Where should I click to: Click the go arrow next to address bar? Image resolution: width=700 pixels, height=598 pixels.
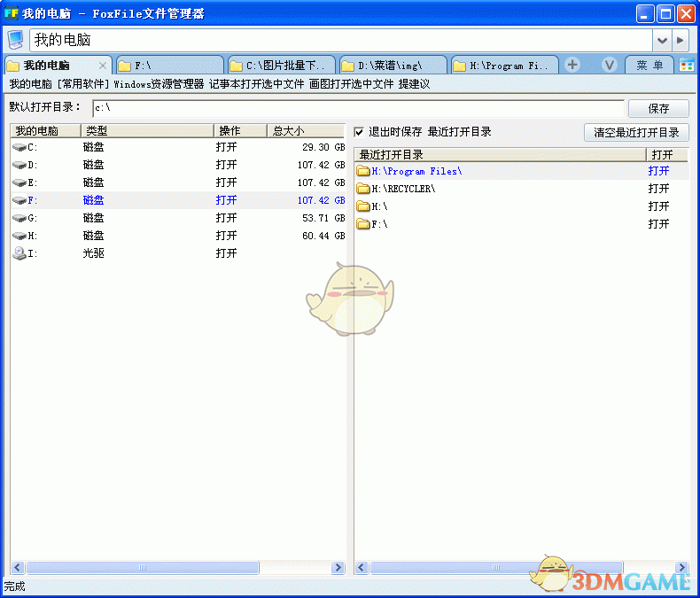tap(680, 40)
